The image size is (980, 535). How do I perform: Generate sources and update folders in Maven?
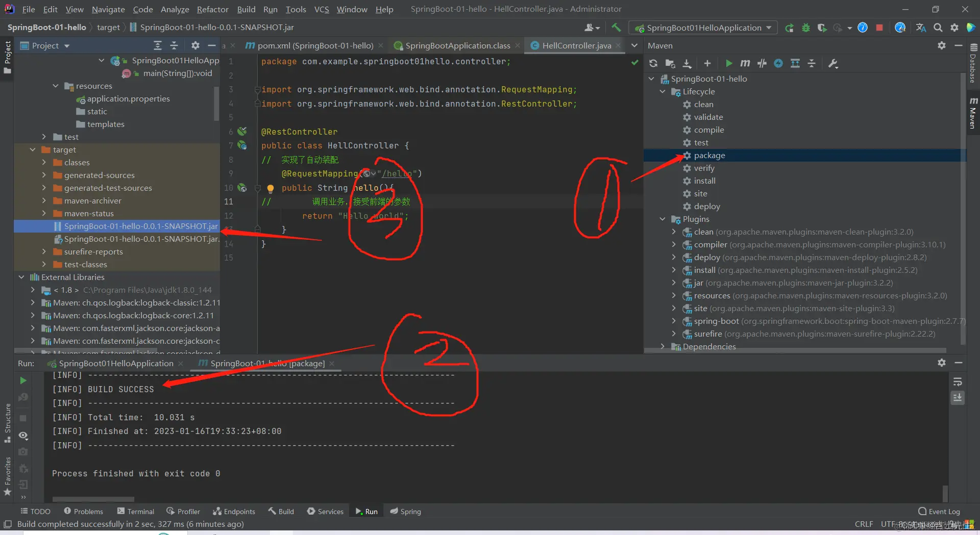point(670,63)
